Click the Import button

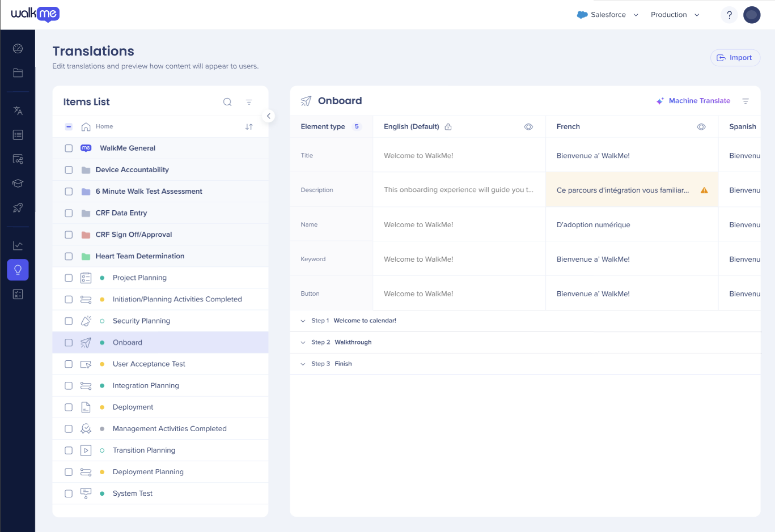tap(735, 58)
